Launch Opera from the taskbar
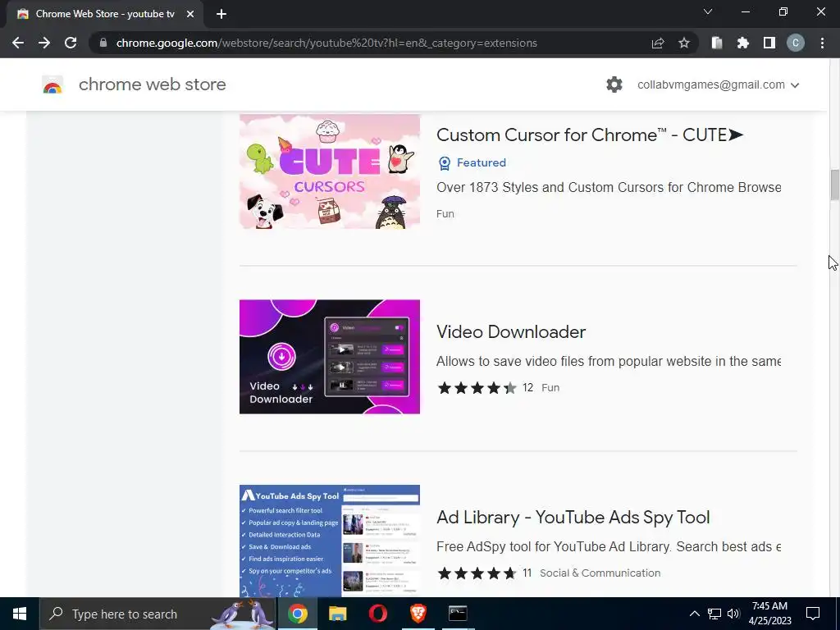The height and width of the screenshot is (630, 840). 377,614
